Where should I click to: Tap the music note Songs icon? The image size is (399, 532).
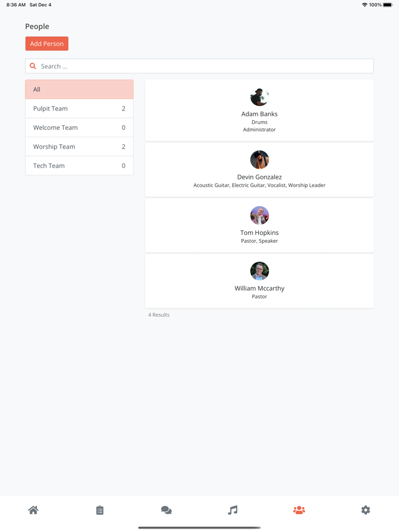(233, 510)
